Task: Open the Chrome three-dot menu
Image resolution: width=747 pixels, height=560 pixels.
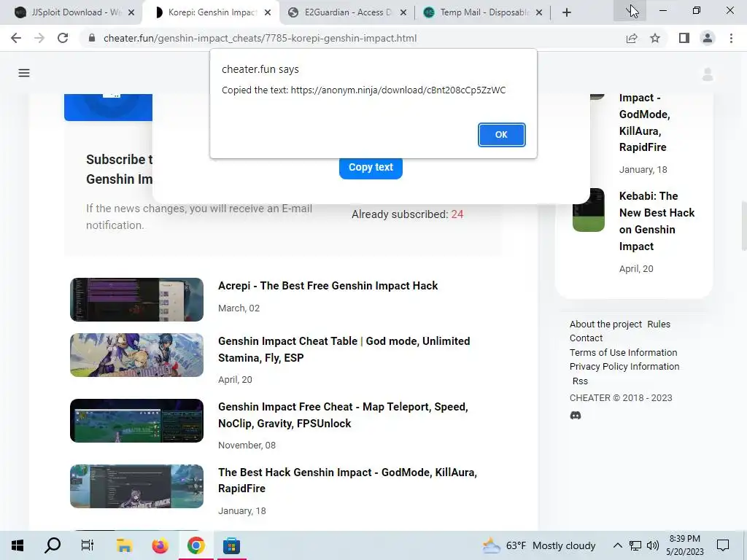Action: pos(731,38)
